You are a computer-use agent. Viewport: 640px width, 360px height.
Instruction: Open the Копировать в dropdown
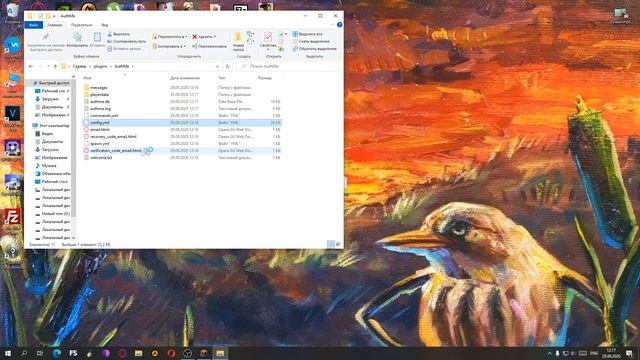pyautogui.click(x=169, y=46)
